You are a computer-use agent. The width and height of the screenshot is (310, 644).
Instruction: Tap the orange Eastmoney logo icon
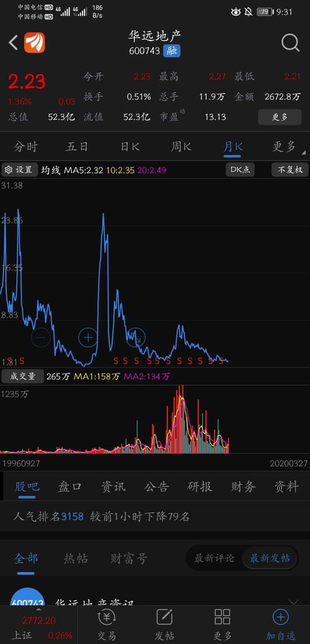tap(35, 43)
